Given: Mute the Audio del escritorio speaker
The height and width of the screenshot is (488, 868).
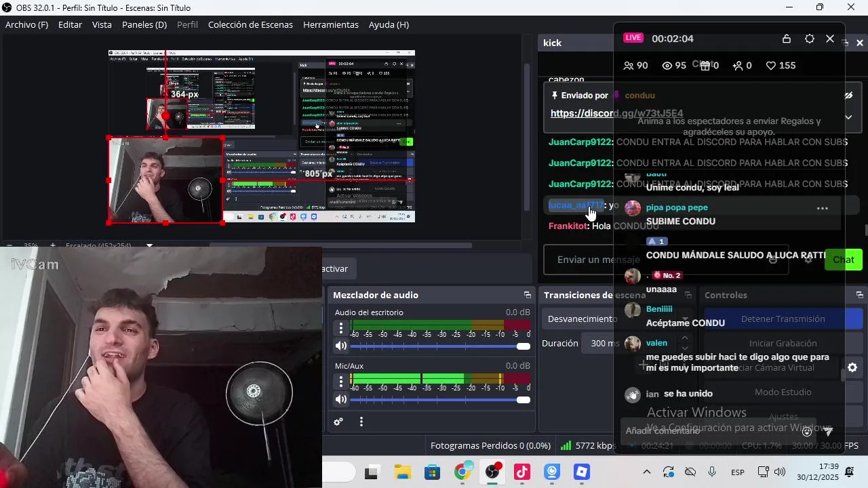Looking at the screenshot, I should click(x=341, y=346).
